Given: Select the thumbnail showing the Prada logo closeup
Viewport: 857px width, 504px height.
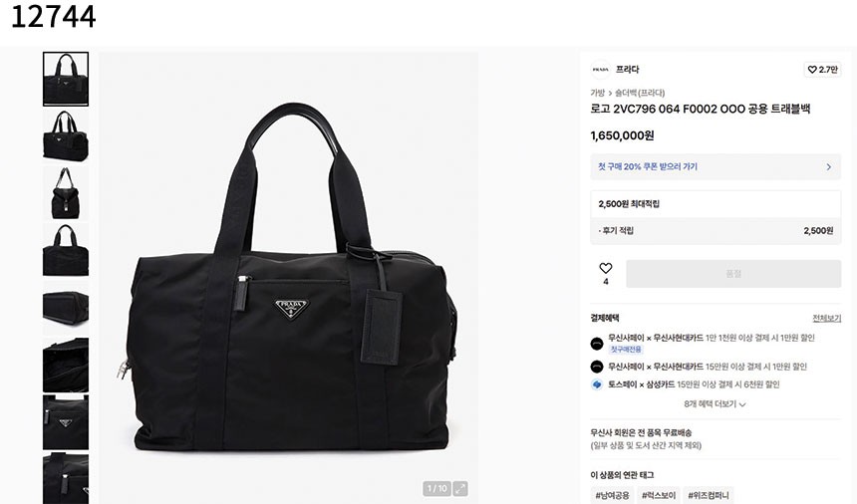Looking at the screenshot, I should 66,422.
